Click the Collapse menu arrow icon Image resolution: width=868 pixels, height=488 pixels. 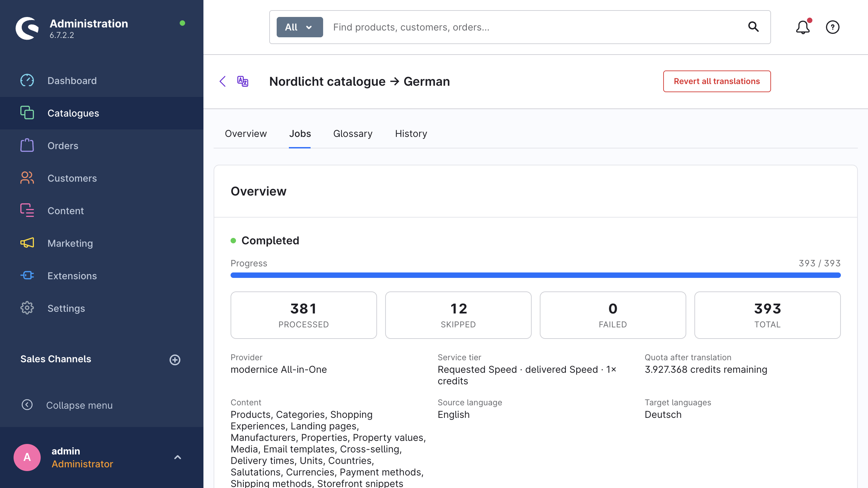pyautogui.click(x=27, y=405)
